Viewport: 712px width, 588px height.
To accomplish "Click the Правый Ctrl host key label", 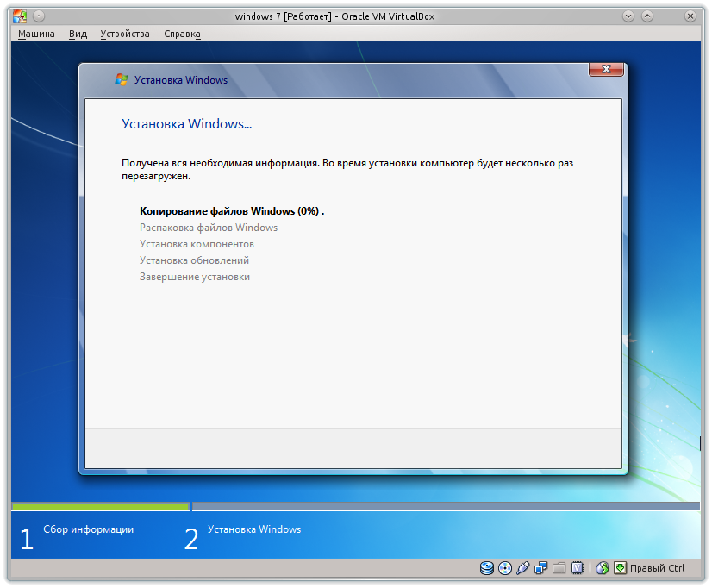I will coord(658,568).
